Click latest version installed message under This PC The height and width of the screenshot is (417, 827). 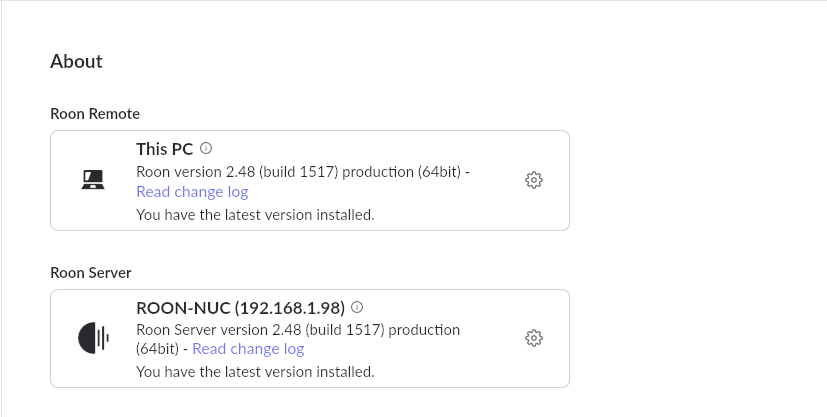coord(255,215)
